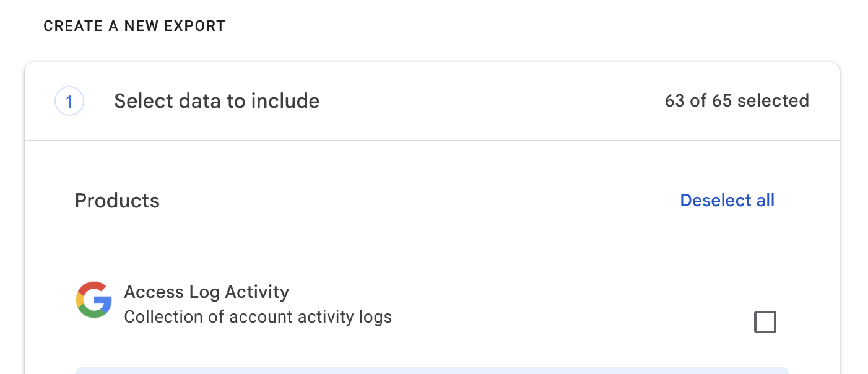Click the highlighted product row below Access Log Activity
Image resolution: width=868 pixels, height=374 pixels.
point(433,372)
